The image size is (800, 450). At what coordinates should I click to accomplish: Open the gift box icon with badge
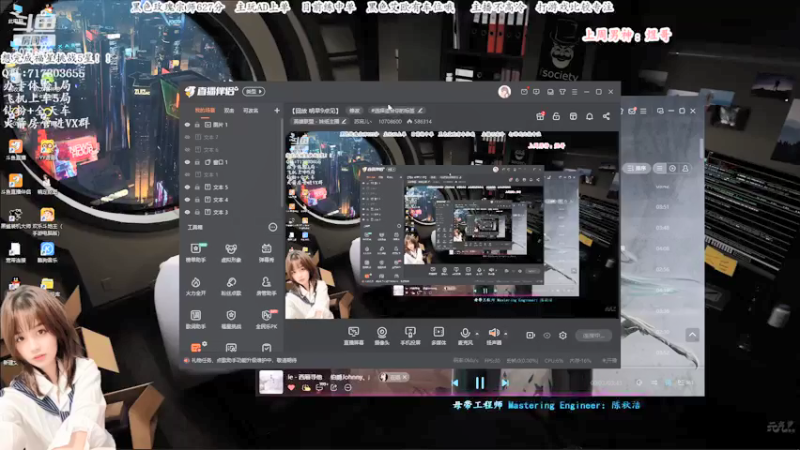[540, 116]
